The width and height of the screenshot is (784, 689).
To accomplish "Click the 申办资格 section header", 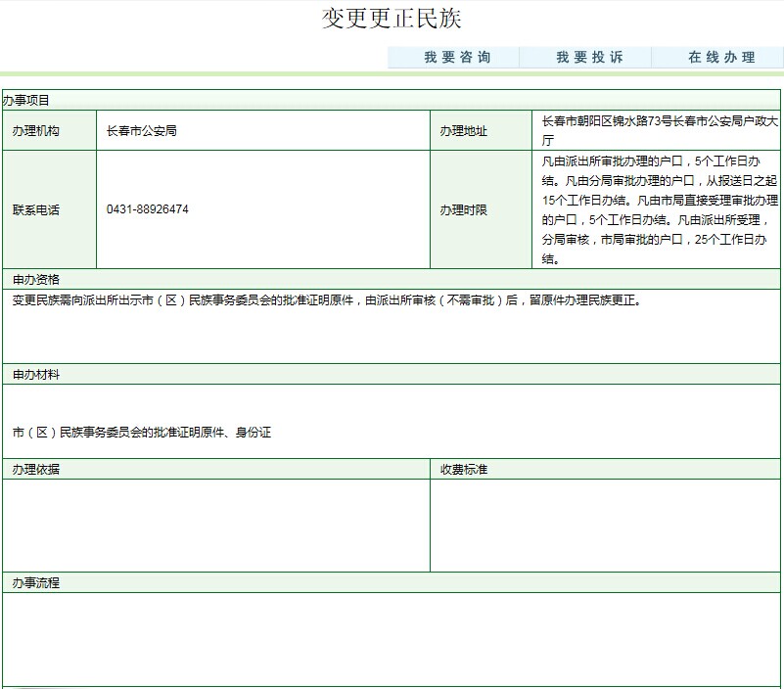I will pyautogui.click(x=391, y=279).
